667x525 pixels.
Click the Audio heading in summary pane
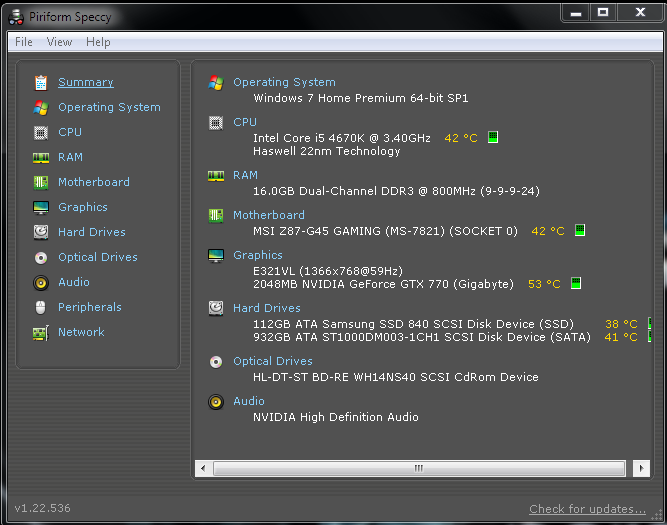[x=249, y=401]
